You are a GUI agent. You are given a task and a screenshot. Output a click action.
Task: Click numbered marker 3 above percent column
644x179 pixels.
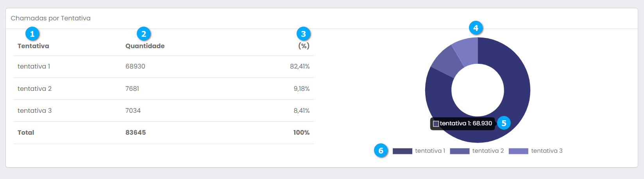(x=304, y=34)
